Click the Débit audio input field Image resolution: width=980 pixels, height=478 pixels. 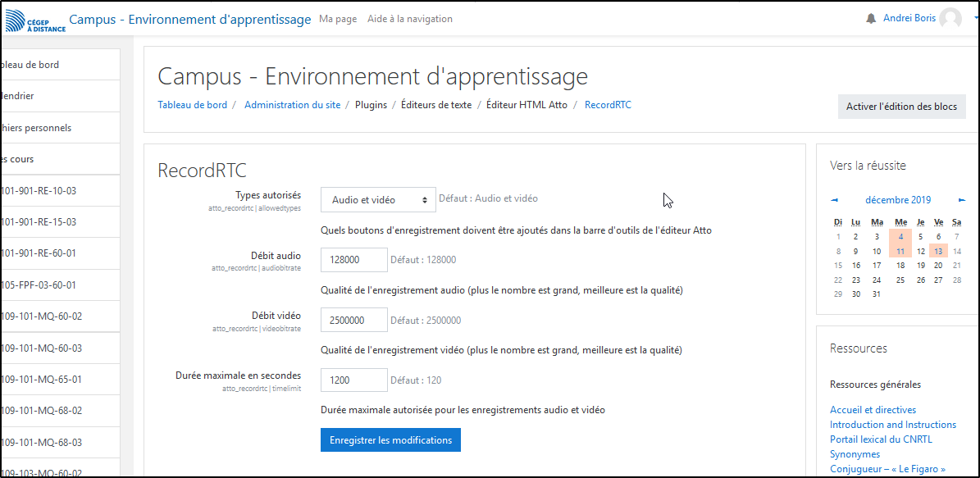tap(353, 260)
